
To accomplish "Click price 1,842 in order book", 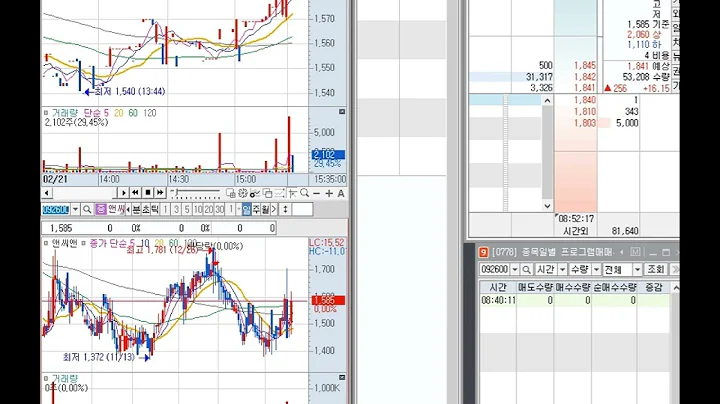I will [x=585, y=77].
